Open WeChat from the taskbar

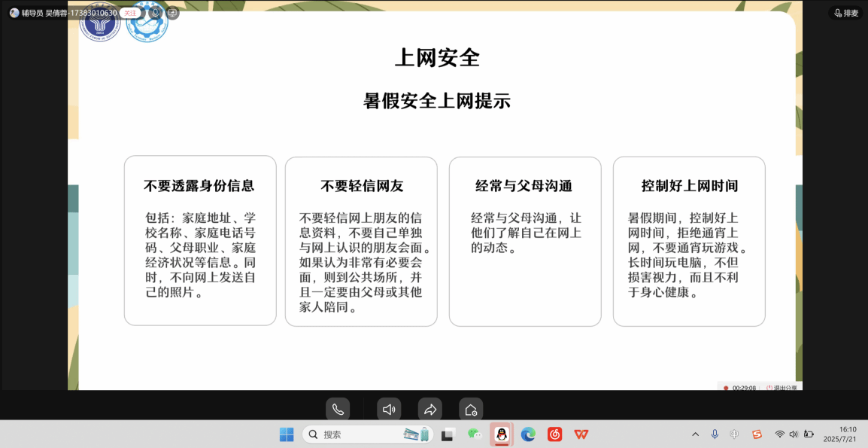(474, 434)
